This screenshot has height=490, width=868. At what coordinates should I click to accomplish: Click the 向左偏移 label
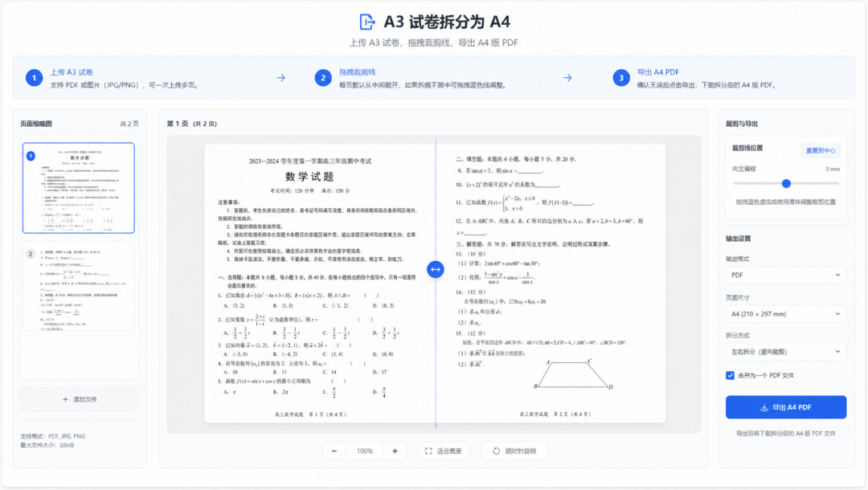(x=744, y=169)
